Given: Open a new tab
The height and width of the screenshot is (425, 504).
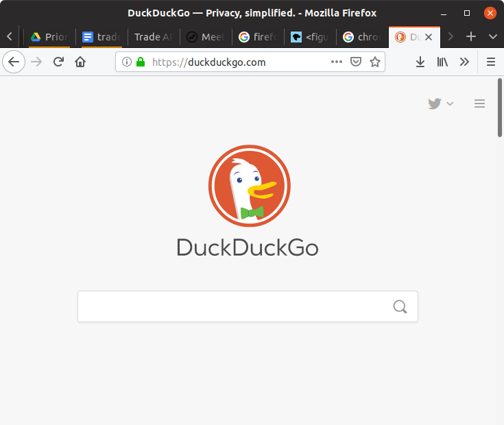Looking at the screenshot, I should (x=471, y=36).
